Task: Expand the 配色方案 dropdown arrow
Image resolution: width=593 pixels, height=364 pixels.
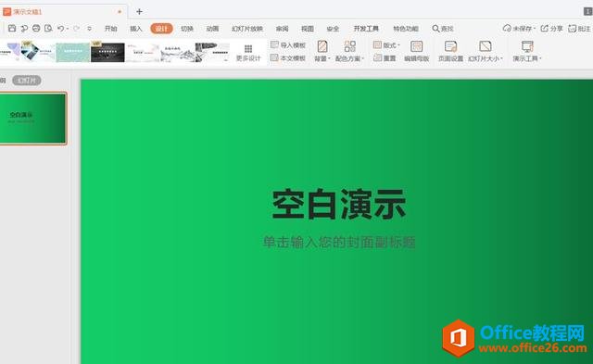Action: click(x=362, y=58)
